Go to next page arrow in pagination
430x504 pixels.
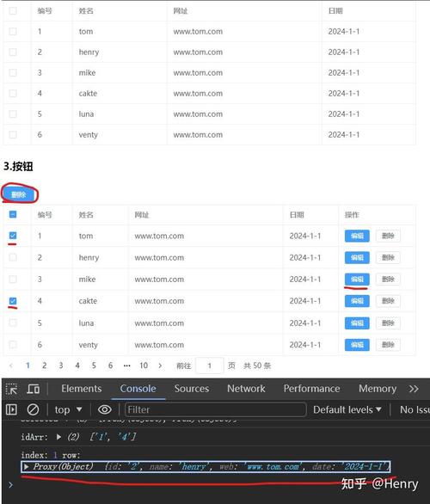click(160, 366)
